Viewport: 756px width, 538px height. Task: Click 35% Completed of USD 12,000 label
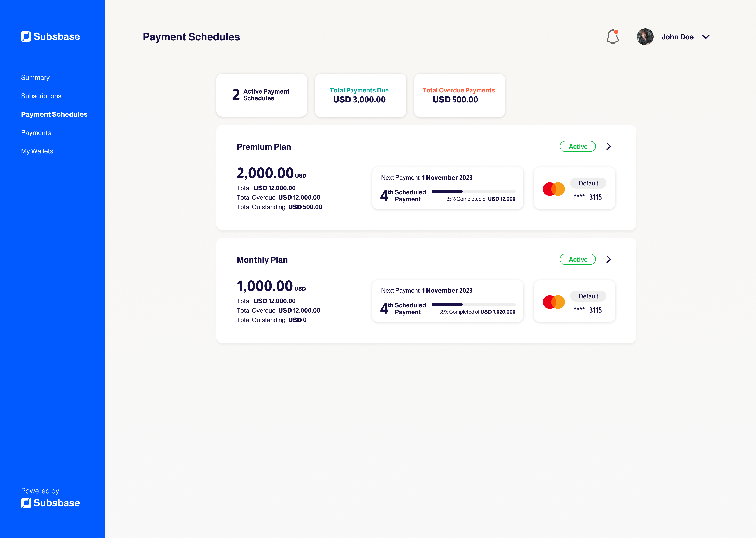[x=481, y=199]
